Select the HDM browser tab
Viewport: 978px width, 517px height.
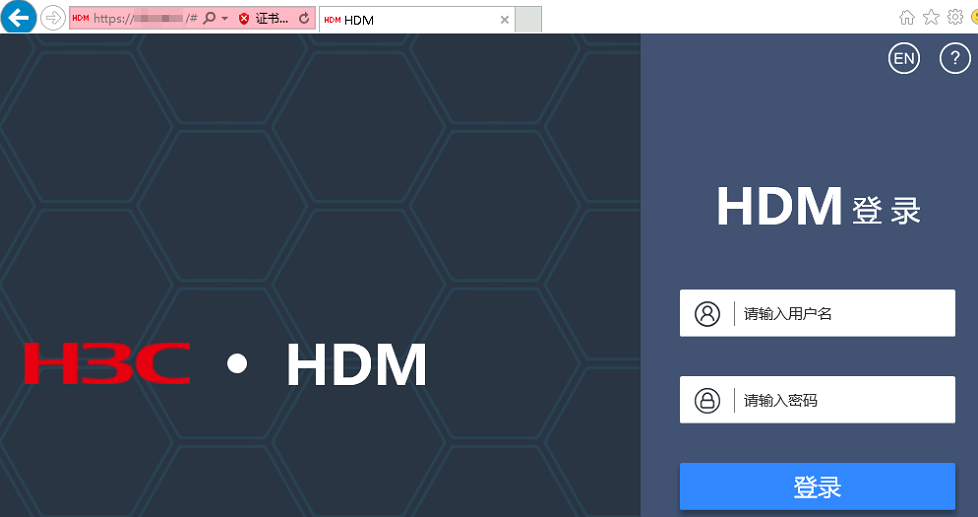coord(416,20)
